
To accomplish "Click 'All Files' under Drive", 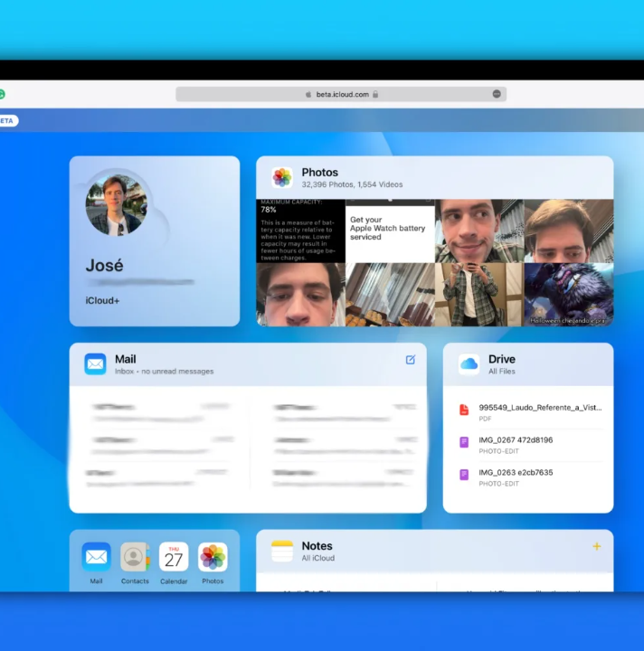I will (x=502, y=372).
